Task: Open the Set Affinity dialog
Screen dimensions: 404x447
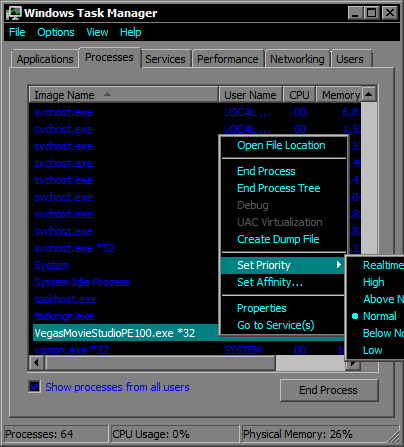Action: point(270,282)
